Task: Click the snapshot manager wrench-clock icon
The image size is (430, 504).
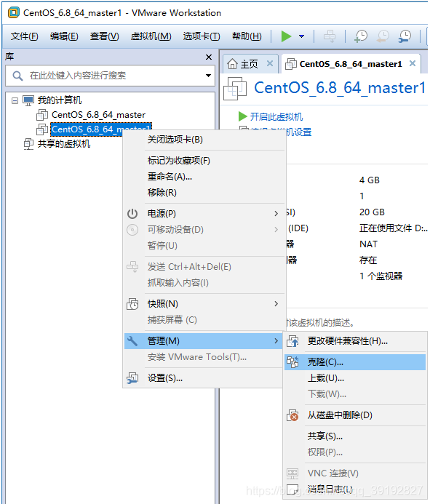Action: (405, 36)
